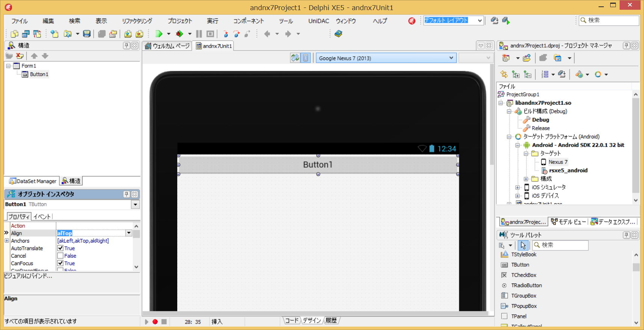Toggle the AutoTranslate checkbox

(x=60, y=248)
